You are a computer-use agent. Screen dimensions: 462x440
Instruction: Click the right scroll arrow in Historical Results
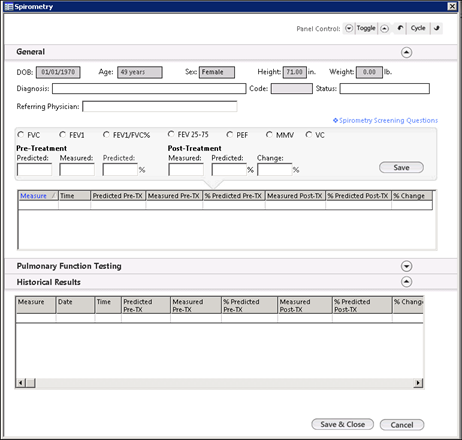(418, 383)
